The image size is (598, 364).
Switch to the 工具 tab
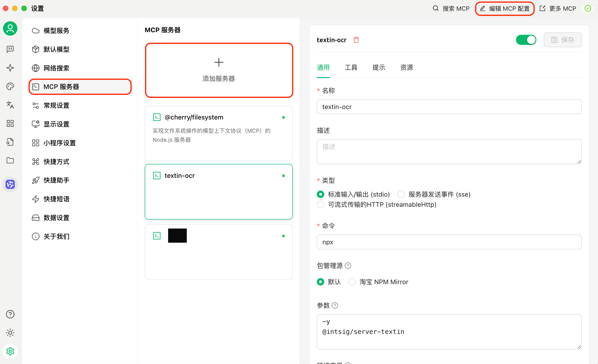click(351, 67)
